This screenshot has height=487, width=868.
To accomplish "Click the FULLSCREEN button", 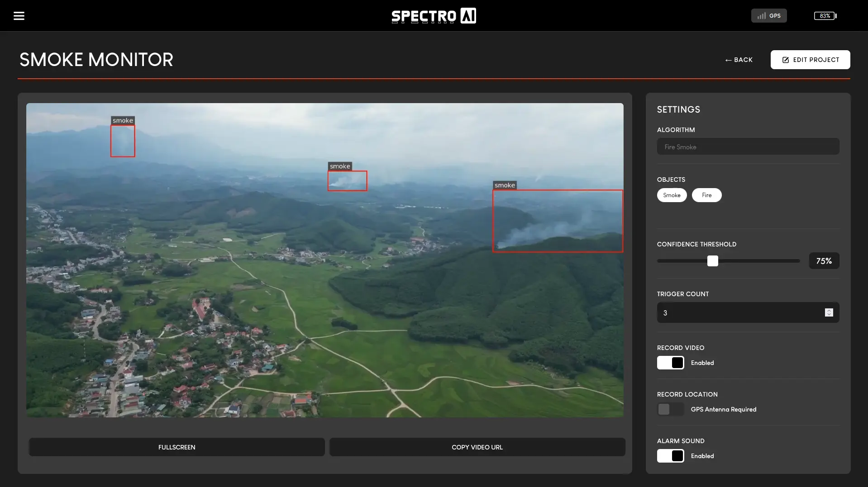I will pyautogui.click(x=176, y=447).
